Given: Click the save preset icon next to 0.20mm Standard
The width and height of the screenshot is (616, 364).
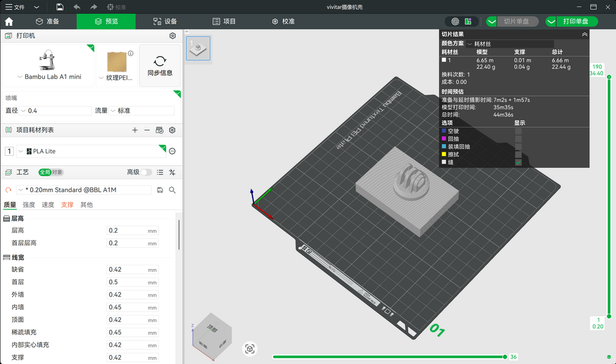Looking at the screenshot, I should (x=160, y=190).
